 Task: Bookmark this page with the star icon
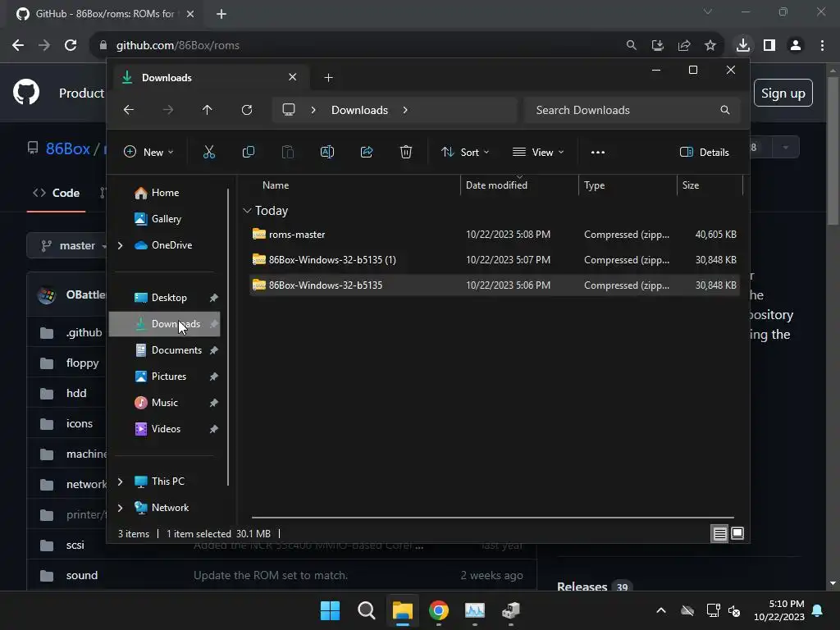[710, 45]
